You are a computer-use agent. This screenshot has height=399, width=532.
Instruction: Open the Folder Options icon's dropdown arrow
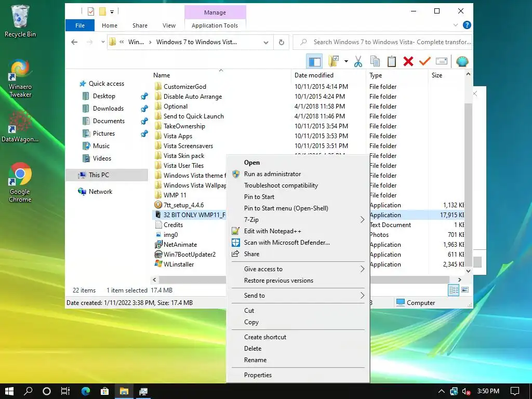click(x=346, y=61)
